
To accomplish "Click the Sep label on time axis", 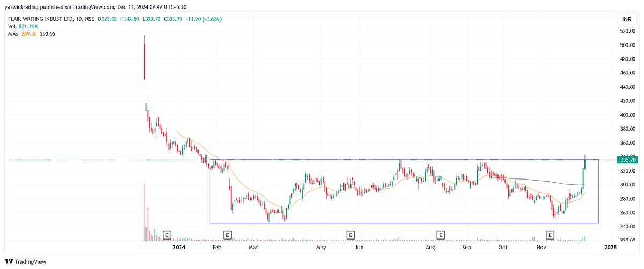I will [466, 248].
